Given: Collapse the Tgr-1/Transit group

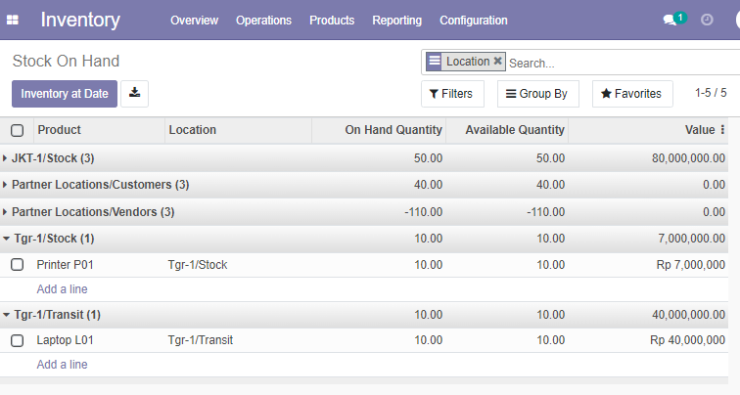Looking at the screenshot, I should [x=52, y=315].
